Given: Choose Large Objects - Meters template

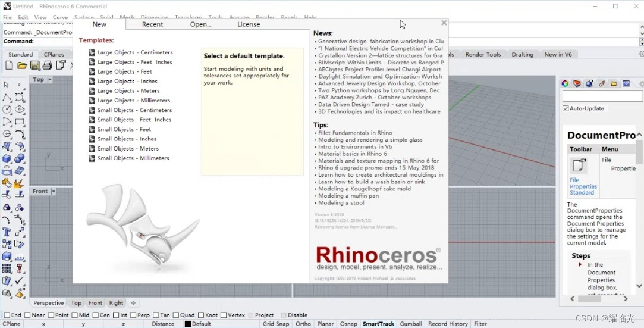Looking at the screenshot, I should [x=128, y=91].
